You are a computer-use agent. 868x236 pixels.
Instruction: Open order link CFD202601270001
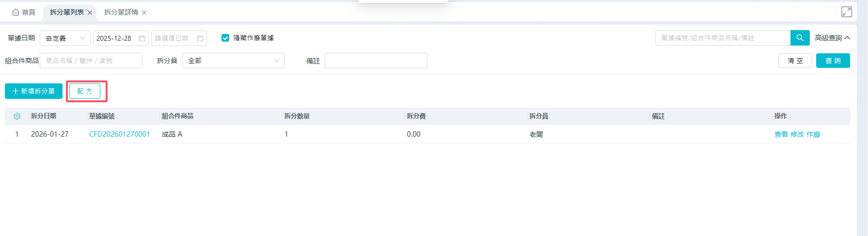pyautogui.click(x=119, y=134)
